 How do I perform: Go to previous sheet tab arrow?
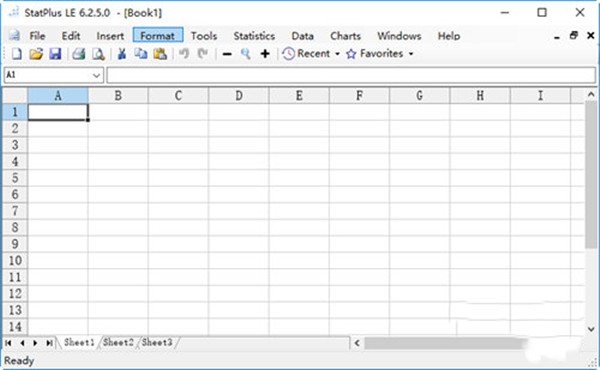point(22,343)
